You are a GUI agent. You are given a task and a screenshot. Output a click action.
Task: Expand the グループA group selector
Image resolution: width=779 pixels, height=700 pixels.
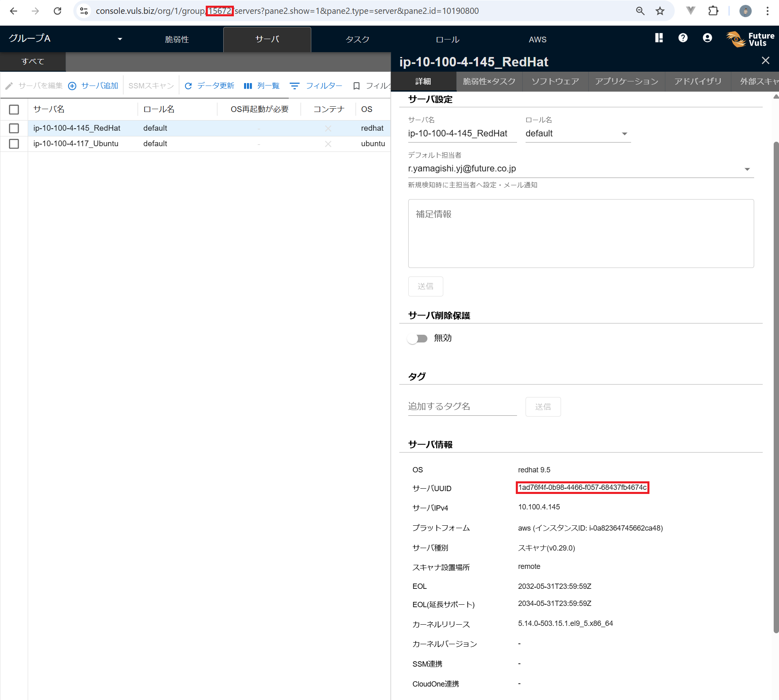(119, 39)
